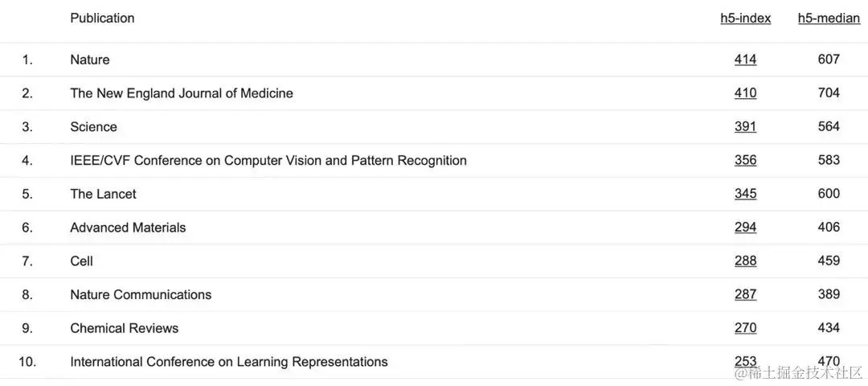The height and width of the screenshot is (386, 868).
Task: Select the Chemical Reviews publication name
Action: point(124,328)
